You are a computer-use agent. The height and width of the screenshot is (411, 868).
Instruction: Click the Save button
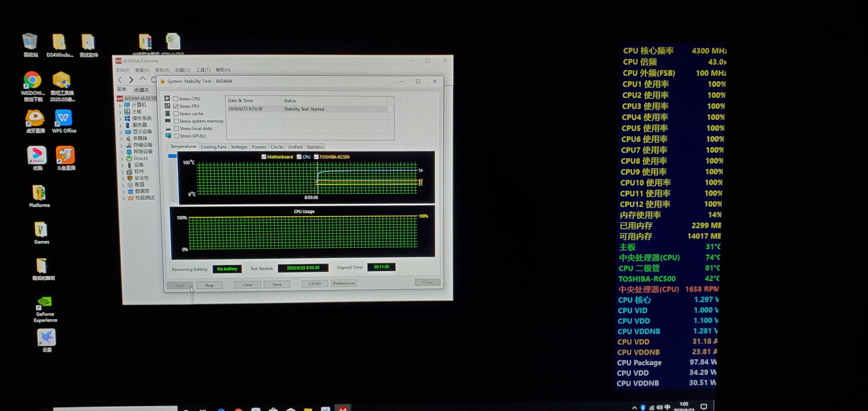pos(277,284)
